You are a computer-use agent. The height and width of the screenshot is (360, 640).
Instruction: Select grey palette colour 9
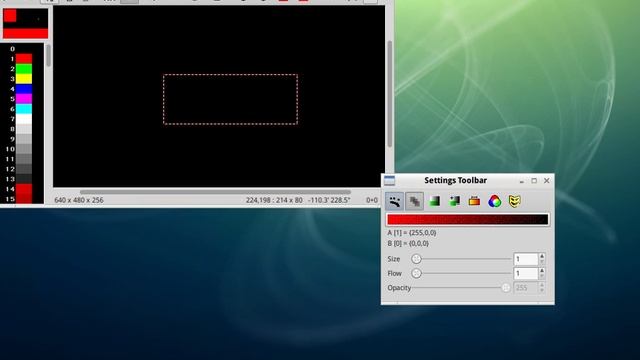(24, 139)
